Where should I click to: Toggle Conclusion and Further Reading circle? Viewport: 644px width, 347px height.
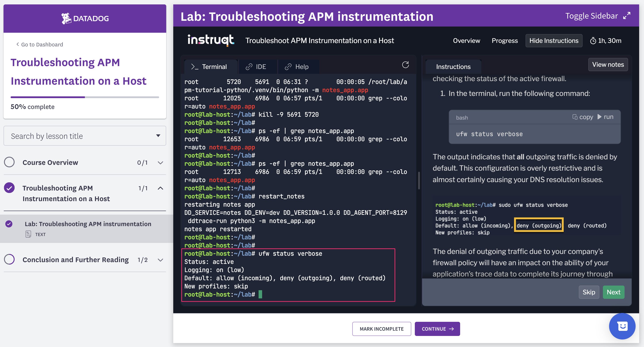tap(9, 259)
